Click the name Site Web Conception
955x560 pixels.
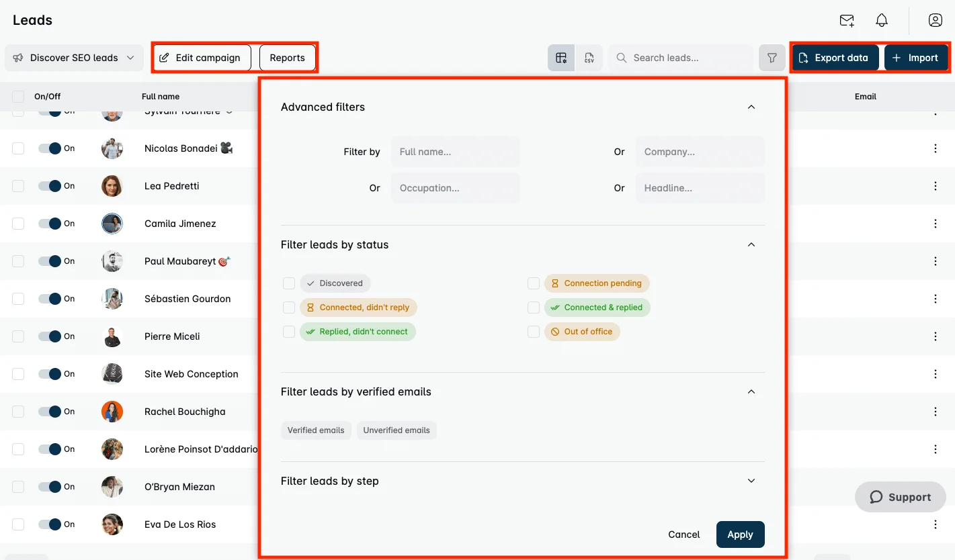pyautogui.click(x=192, y=374)
